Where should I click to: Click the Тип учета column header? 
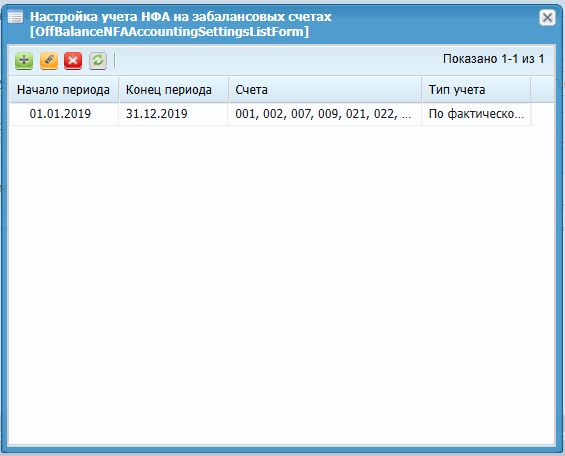point(476,90)
